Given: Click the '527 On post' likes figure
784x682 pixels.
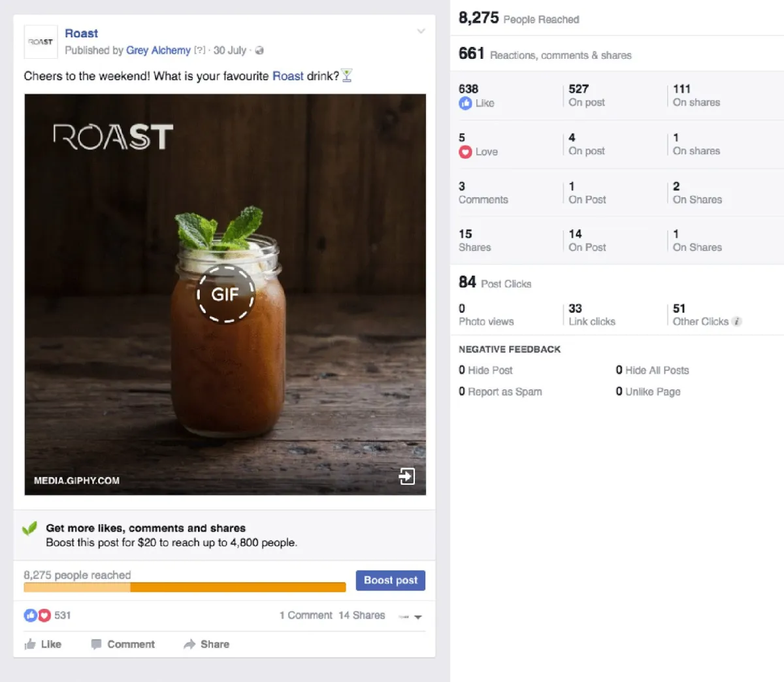Looking at the screenshot, I should click(587, 95).
